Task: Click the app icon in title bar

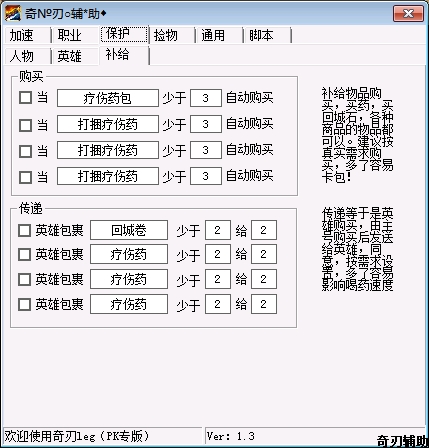Action: point(13,13)
